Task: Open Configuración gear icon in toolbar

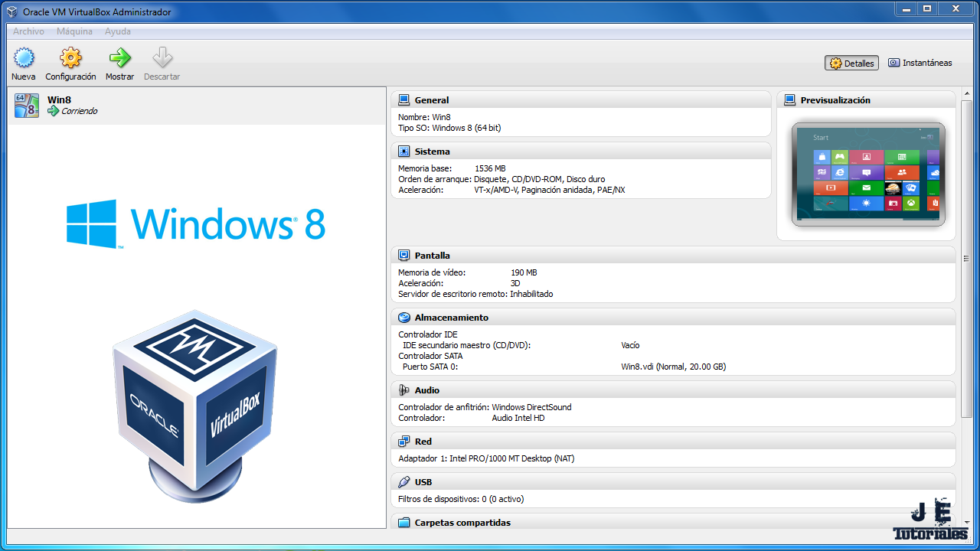Action: tap(70, 57)
